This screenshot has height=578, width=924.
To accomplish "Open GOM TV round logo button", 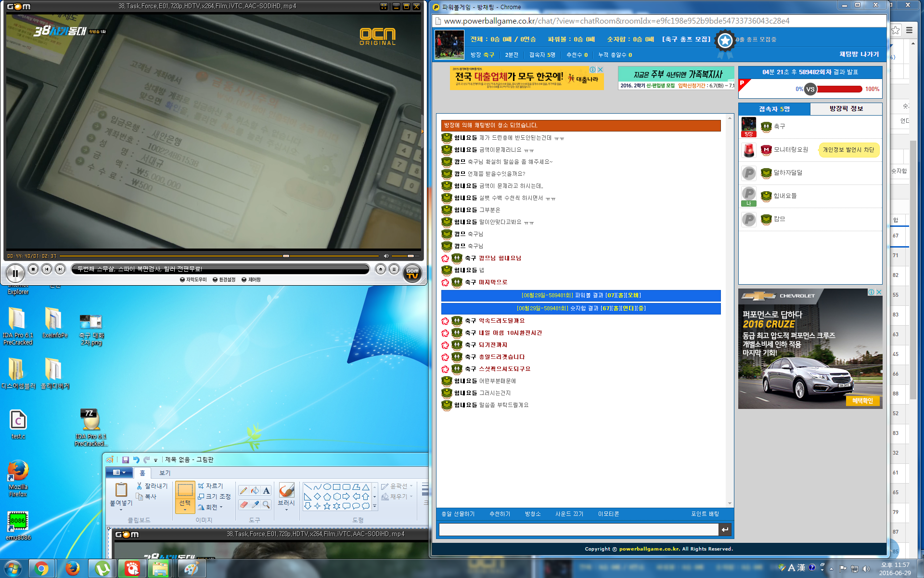I will [x=412, y=274].
